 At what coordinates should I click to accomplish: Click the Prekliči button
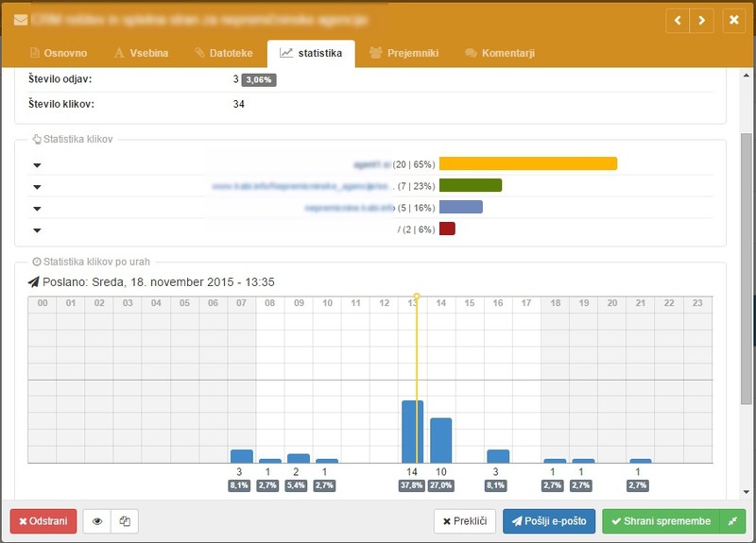click(x=465, y=521)
